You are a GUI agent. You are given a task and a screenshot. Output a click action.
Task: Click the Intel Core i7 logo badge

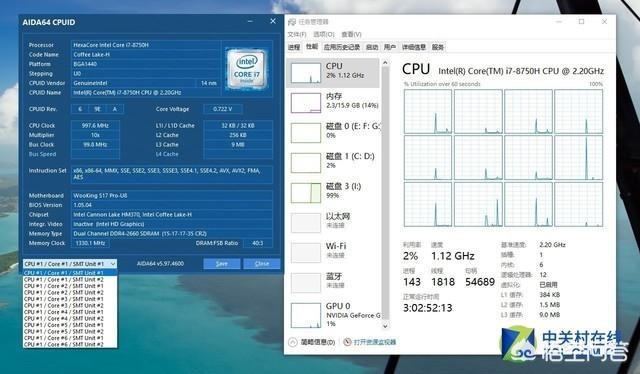[x=247, y=69]
